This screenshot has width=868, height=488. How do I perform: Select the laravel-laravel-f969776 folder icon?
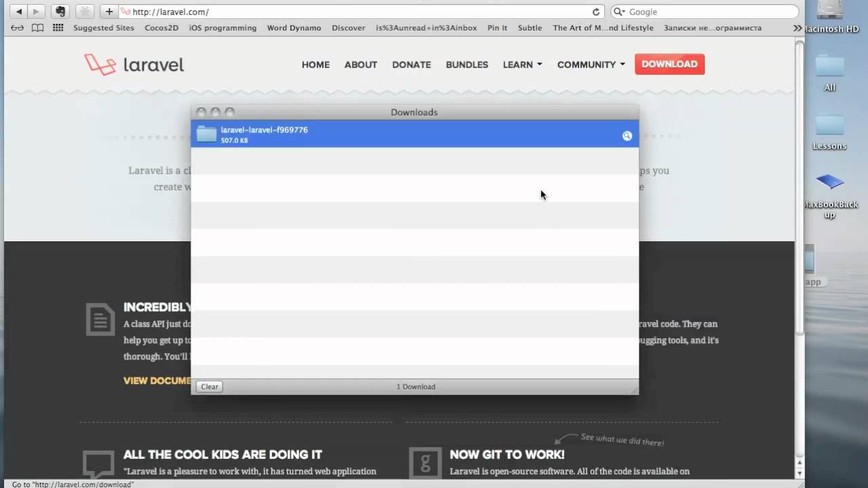coord(206,134)
